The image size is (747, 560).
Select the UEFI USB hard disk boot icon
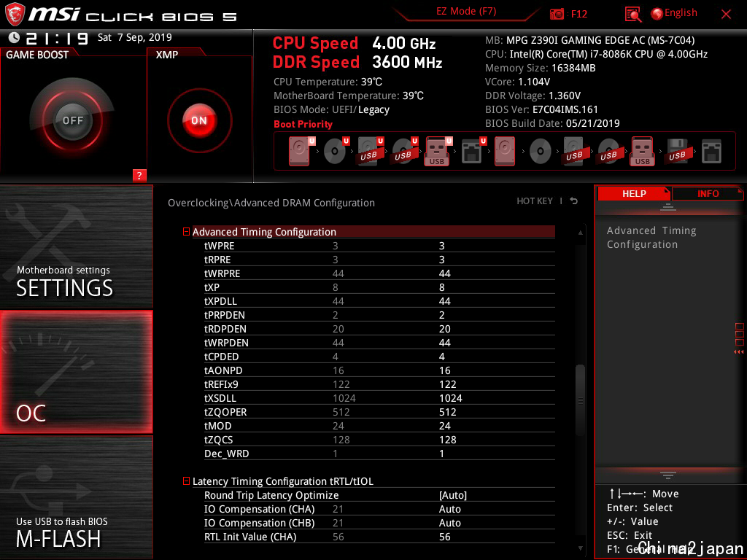pos(370,151)
